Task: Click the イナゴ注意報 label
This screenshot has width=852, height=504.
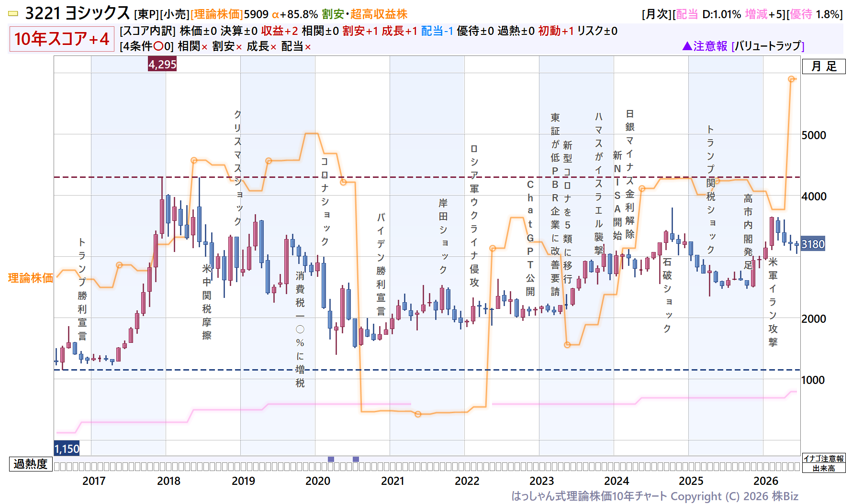Action: click(x=824, y=459)
